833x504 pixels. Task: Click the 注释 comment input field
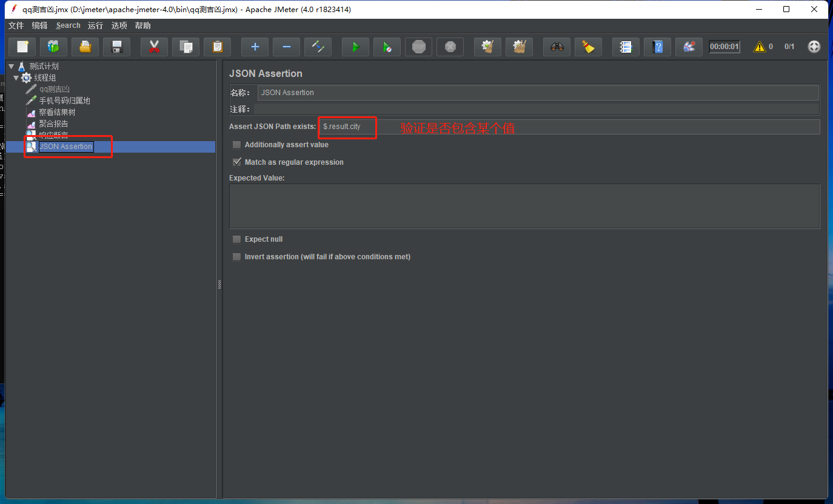pyautogui.click(x=537, y=109)
